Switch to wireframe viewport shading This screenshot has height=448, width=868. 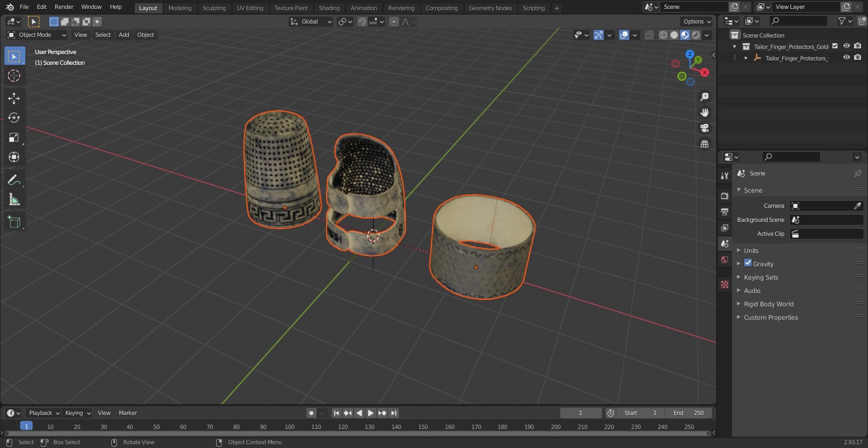click(663, 35)
